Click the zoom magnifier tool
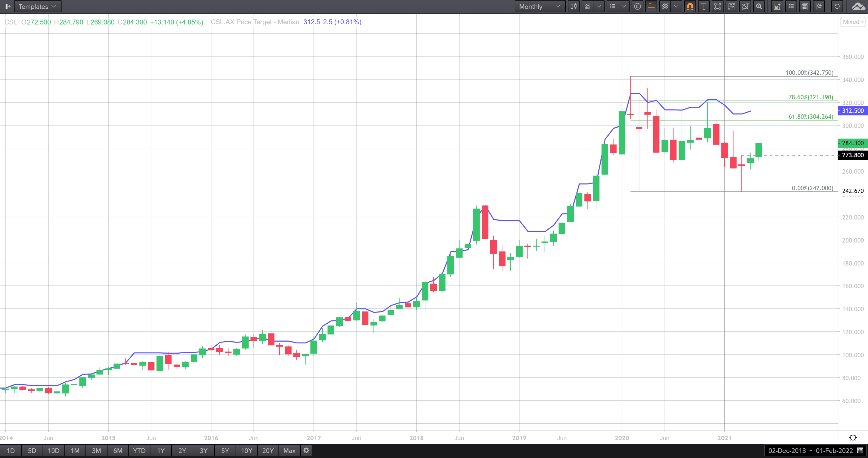Image resolution: width=868 pixels, height=458 pixels. tap(759, 6)
